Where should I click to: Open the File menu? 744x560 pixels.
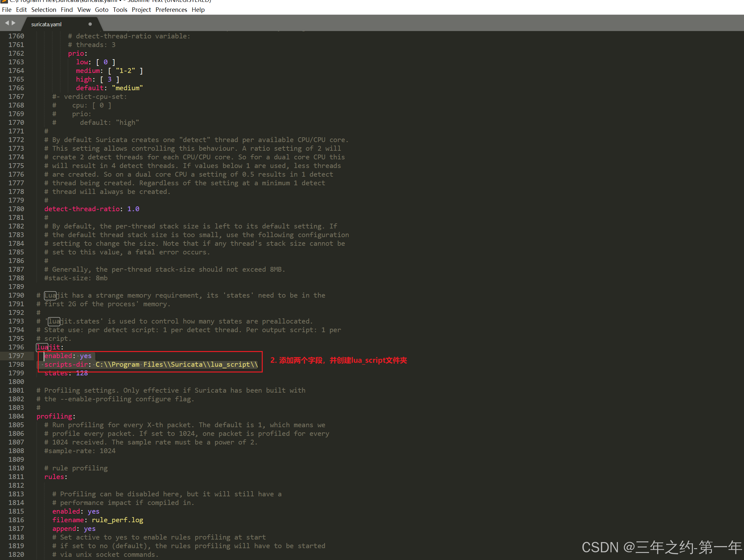tap(7, 10)
